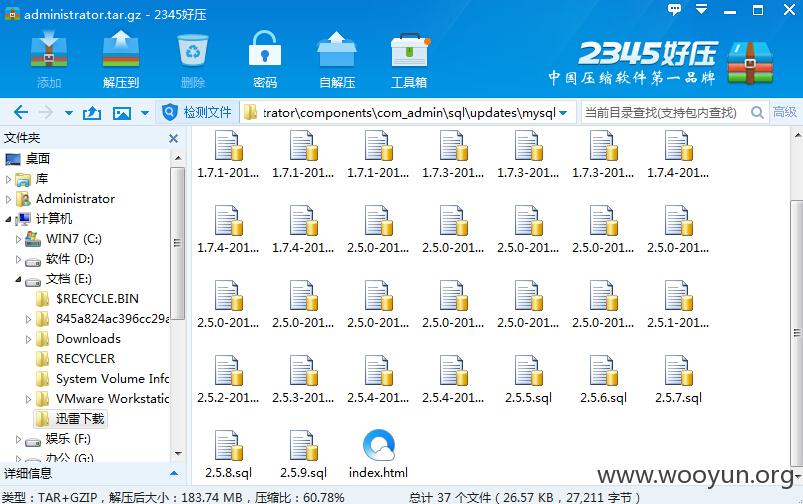Click the 压缩比：60.78% status text
The height and width of the screenshot is (504, 803).
point(300,497)
